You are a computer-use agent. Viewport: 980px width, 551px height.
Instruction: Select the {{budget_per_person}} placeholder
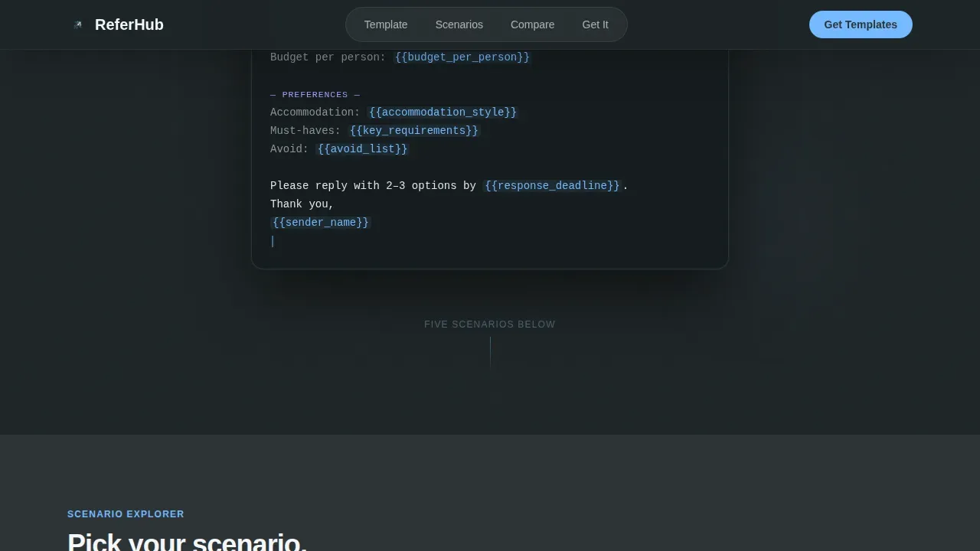point(462,57)
